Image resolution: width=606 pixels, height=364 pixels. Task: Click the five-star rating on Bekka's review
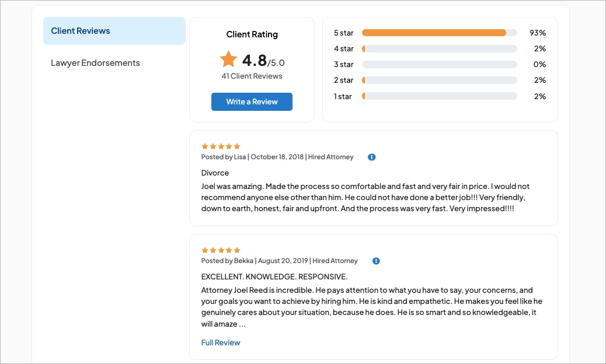click(x=221, y=250)
